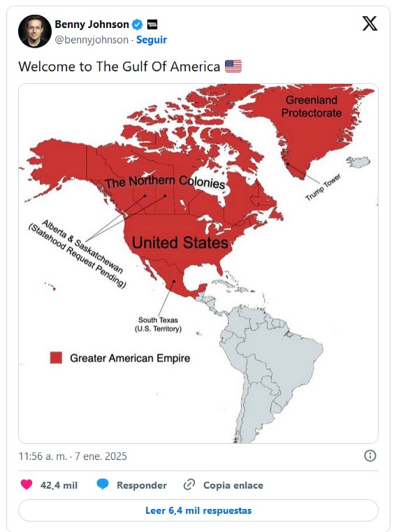Click the American flag emoji
Image resolution: width=394 pixels, height=532 pixels.
(233, 66)
